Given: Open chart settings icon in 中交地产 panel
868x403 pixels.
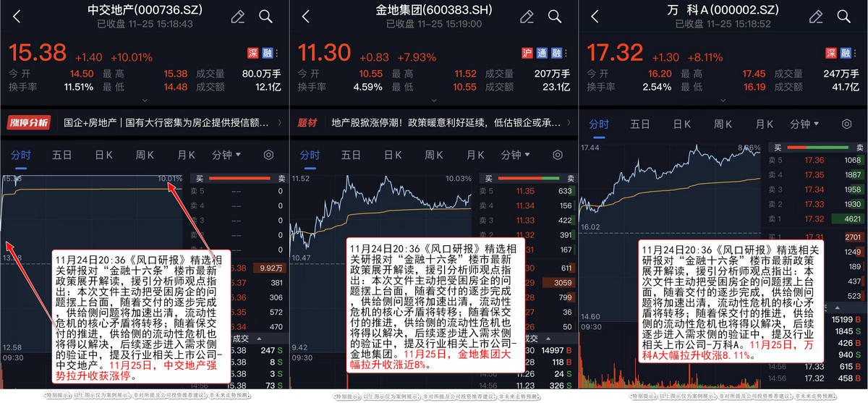Looking at the screenshot, I should pos(268,155).
